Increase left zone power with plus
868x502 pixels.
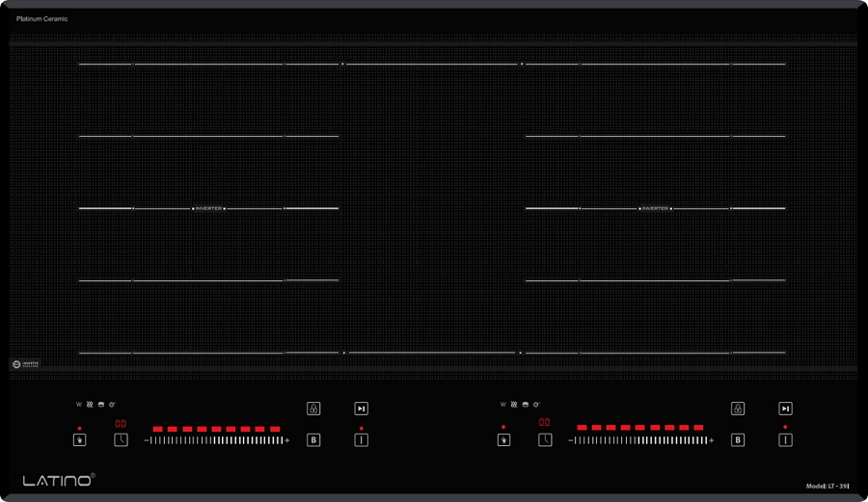pyautogui.click(x=286, y=440)
